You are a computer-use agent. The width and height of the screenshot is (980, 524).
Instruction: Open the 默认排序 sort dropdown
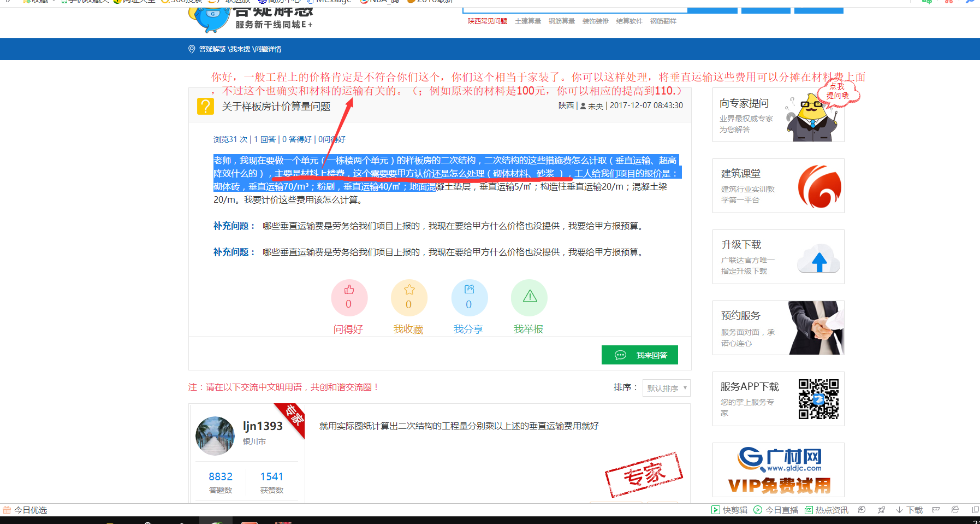coord(667,388)
